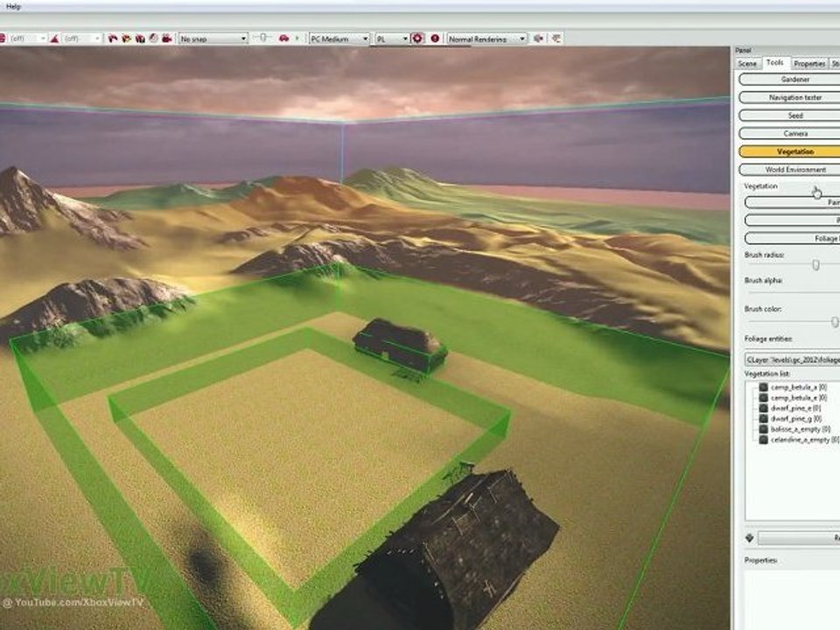Screen dimensions: 840x630
Task: Click the wide button beside diamond icon
Action: point(799,538)
